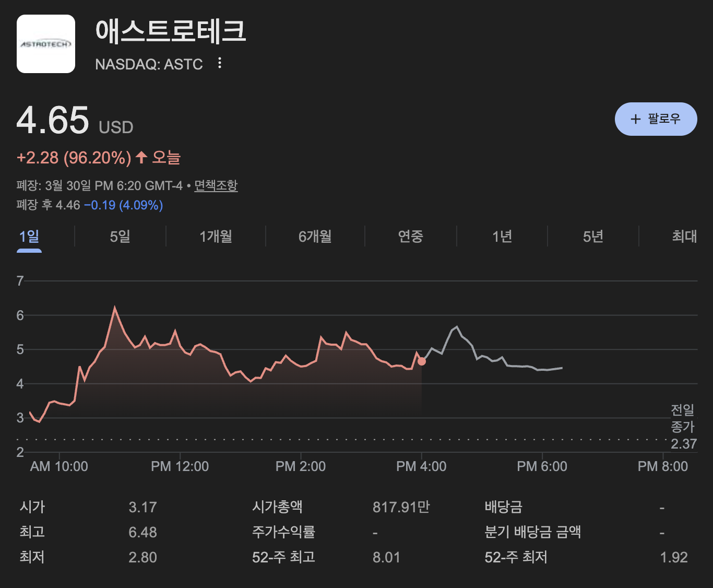Click the 팔로우 follow button

[x=656, y=119]
